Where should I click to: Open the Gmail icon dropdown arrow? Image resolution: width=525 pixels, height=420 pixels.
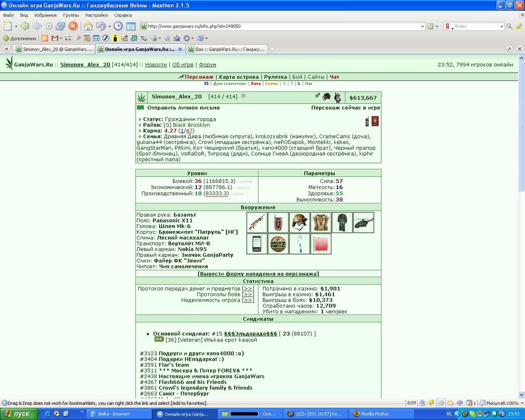click(x=60, y=38)
